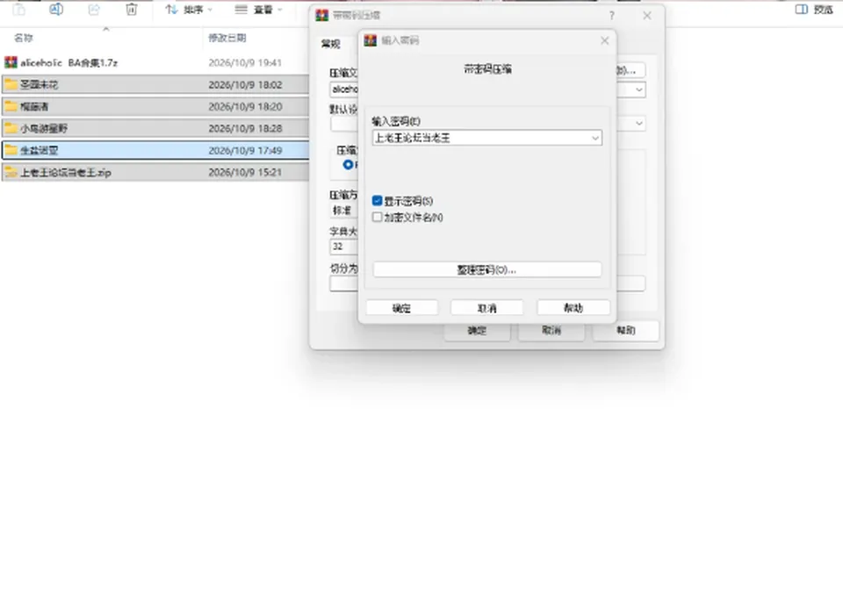Click the date 2026/10/9 15:21
The height and width of the screenshot is (616, 843).
coord(245,172)
